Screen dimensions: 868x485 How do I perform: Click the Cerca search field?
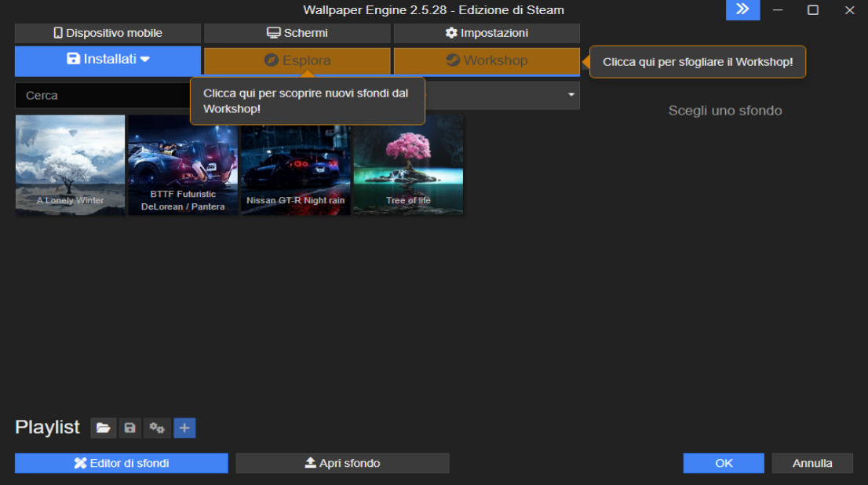click(103, 95)
